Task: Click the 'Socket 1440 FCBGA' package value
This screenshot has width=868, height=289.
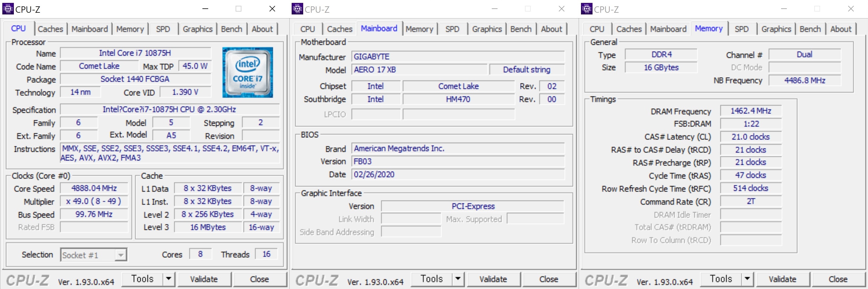Action: click(135, 79)
